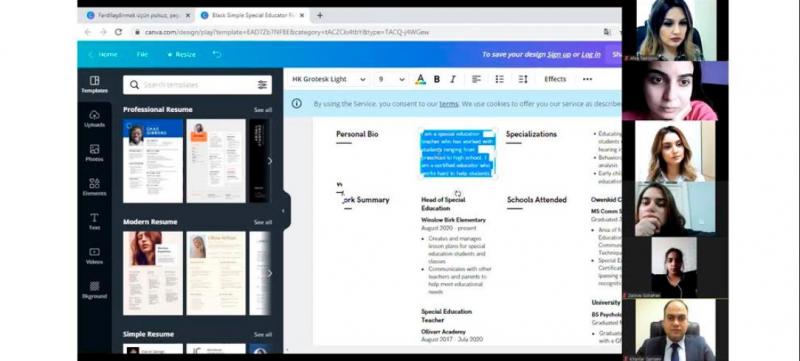Open the HK Grotesk Light font dropdown

pyautogui.click(x=329, y=79)
